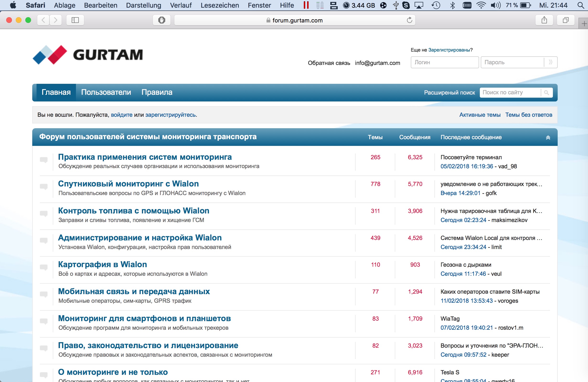The image size is (588, 382).
Task: Submit login with the arrow icon
Action: point(551,62)
